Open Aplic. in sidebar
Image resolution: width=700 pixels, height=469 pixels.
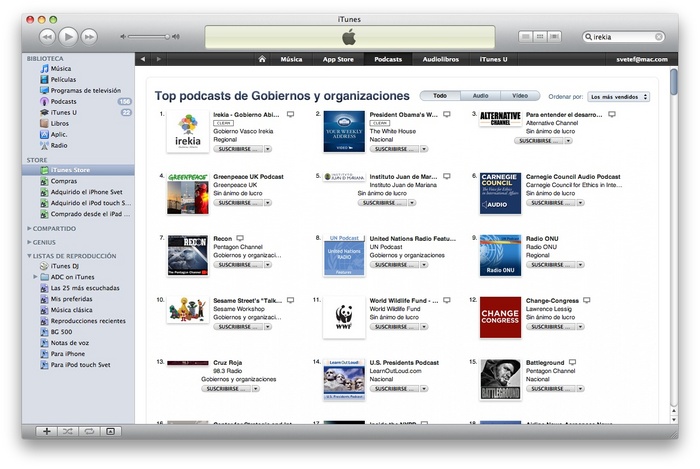click(78, 134)
